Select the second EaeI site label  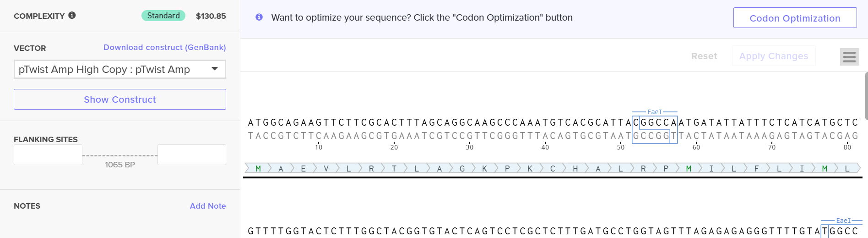(843, 221)
